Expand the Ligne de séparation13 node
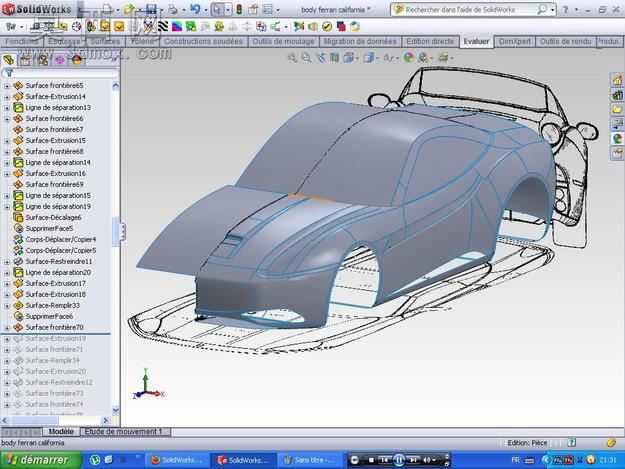Screen dimensions: 625x469 tap(6, 108)
